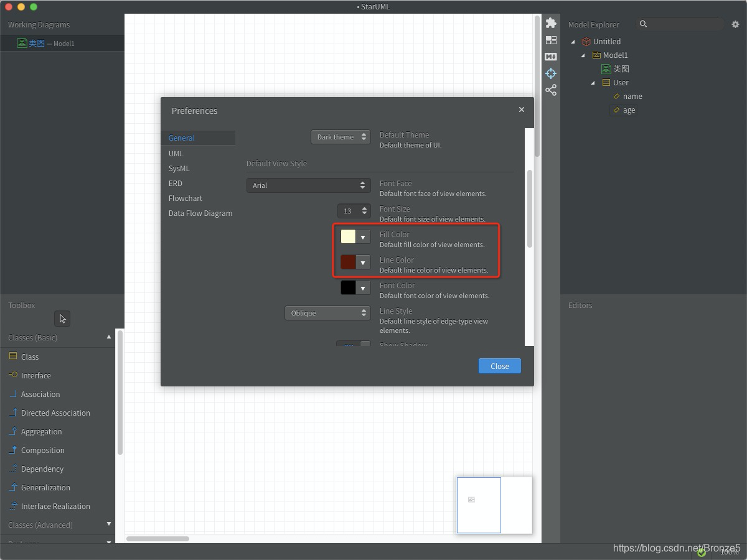Open the Extension Manager puzzle icon
Screen dimensions: 747x560
(x=551, y=23)
